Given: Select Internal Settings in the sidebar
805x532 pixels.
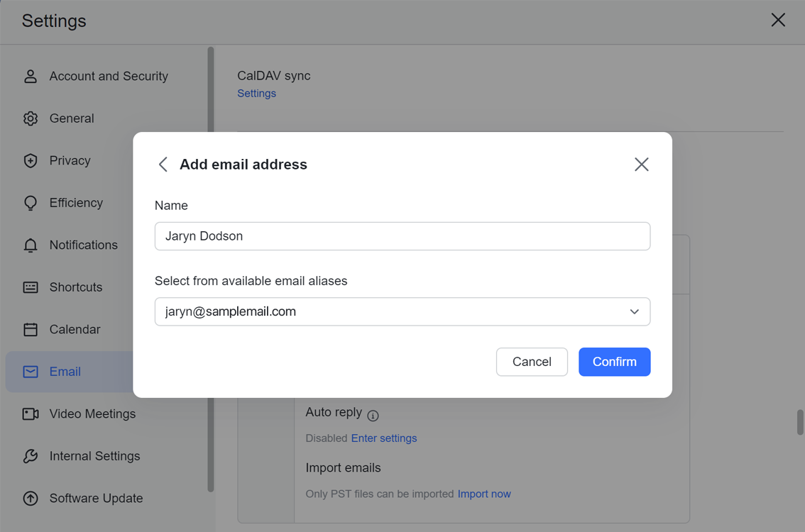Looking at the screenshot, I should [x=94, y=456].
